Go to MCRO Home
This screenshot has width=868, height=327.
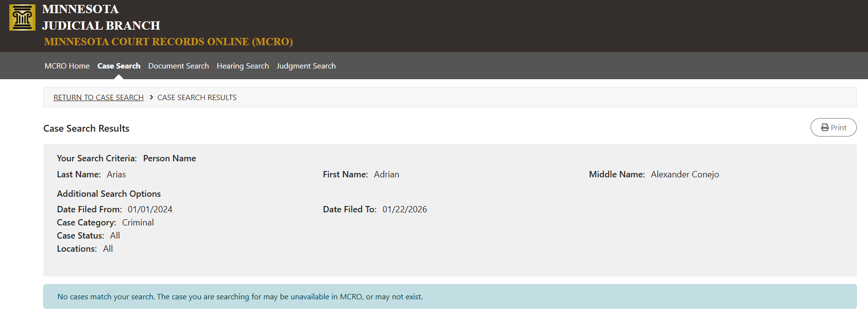point(67,66)
